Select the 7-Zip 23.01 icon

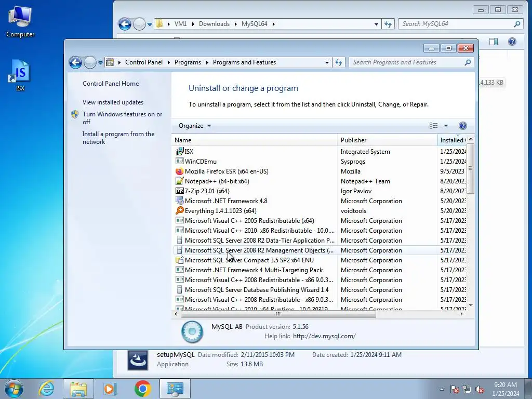[x=179, y=191]
